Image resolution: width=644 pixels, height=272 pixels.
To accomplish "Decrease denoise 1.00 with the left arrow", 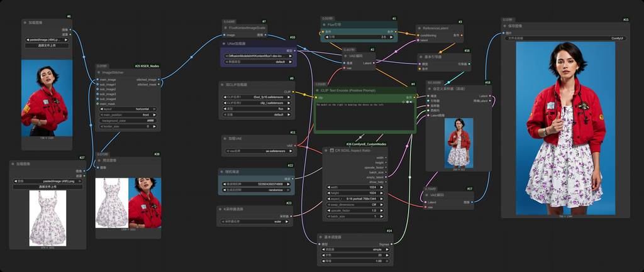I will [x=323, y=261].
